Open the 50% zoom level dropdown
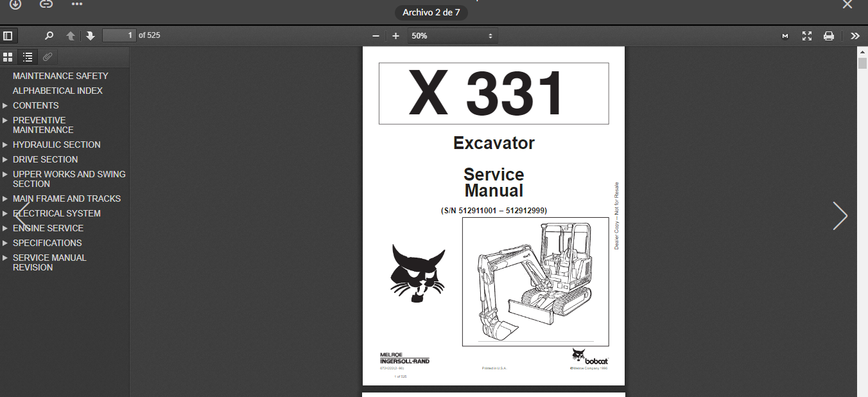This screenshot has height=397, width=868. 453,36
